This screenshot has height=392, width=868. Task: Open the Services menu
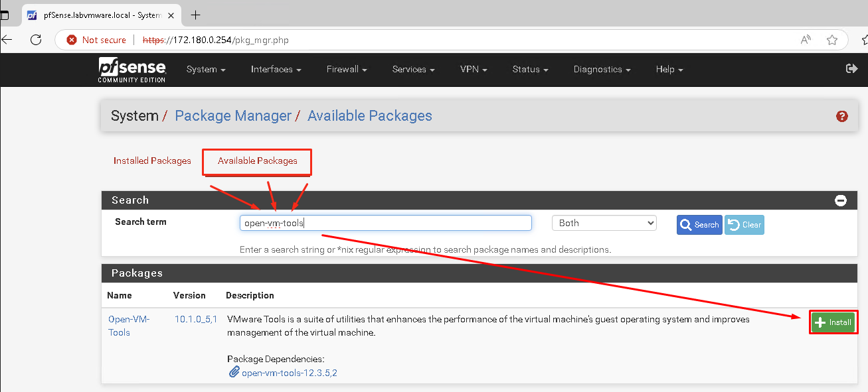click(413, 69)
